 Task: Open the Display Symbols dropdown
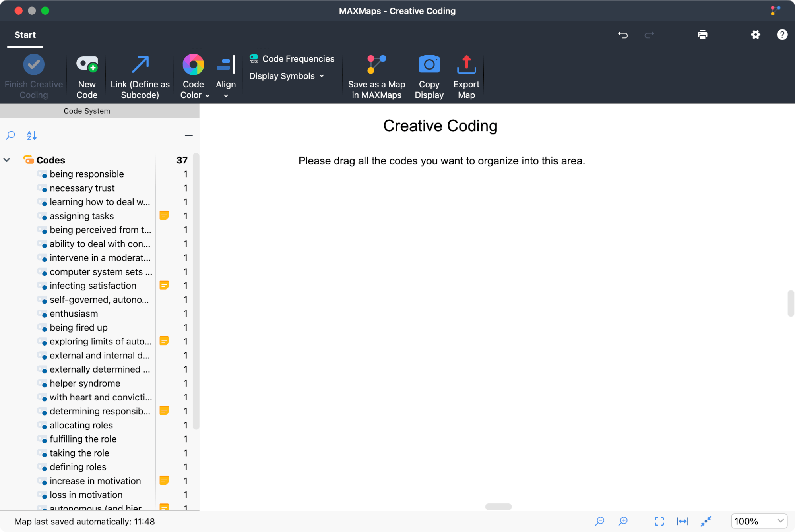pos(286,76)
